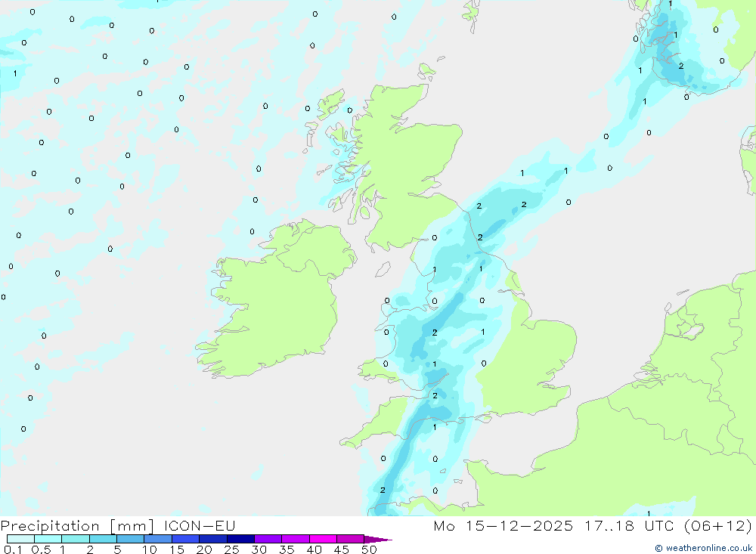
Task: Click the "20" legend scale label
Action: tap(204, 549)
